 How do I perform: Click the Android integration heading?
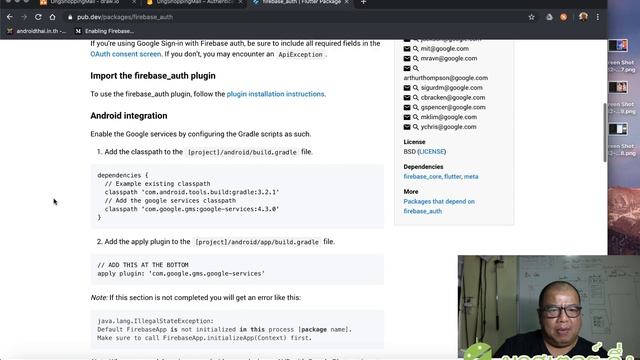pos(129,116)
